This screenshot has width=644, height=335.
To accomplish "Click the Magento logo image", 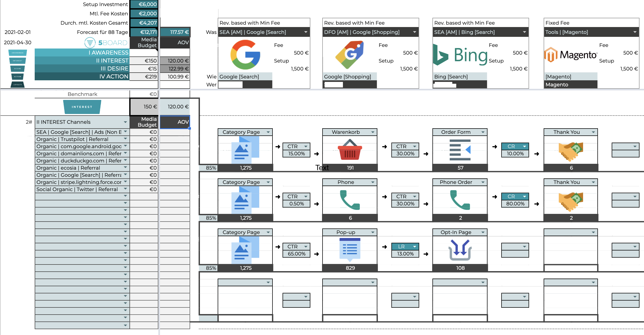I will pos(571,55).
